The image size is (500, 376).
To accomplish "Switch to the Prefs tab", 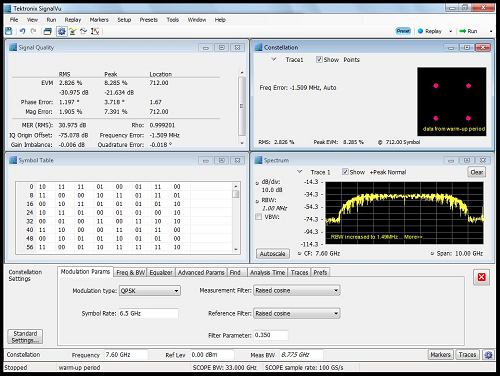I will pyautogui.click(x=320, y=273).
